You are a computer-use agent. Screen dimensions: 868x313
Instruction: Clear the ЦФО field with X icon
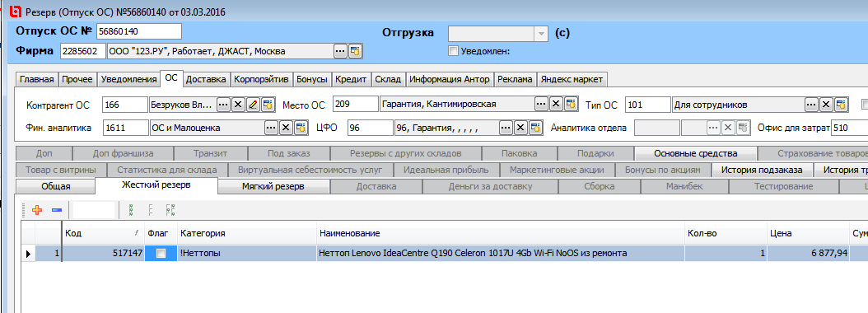520,128
